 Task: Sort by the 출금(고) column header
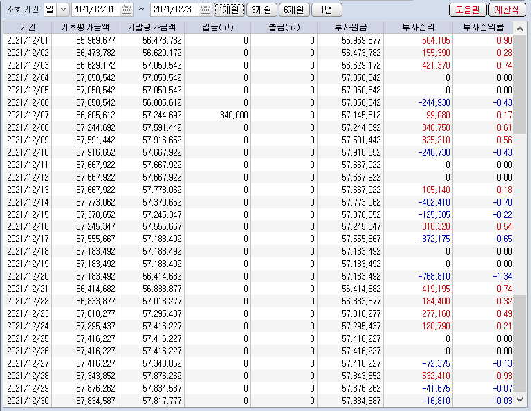pyautogui.click(x=284, y=27)
